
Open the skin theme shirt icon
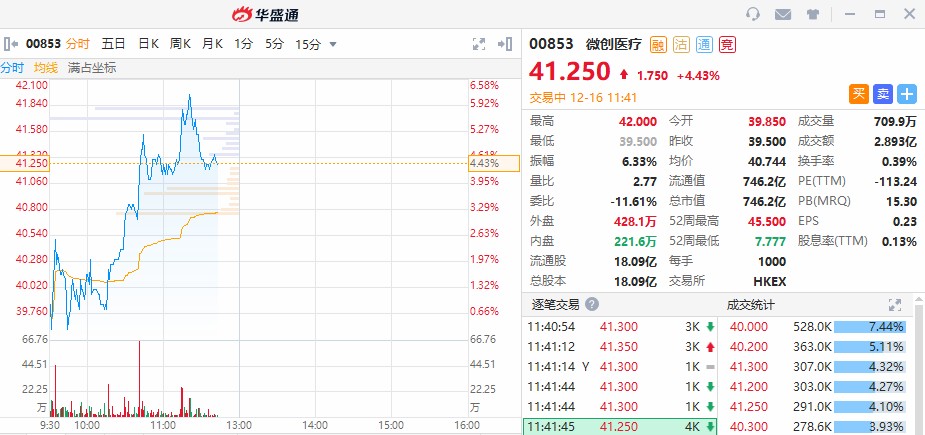click(x=812, y=14)
